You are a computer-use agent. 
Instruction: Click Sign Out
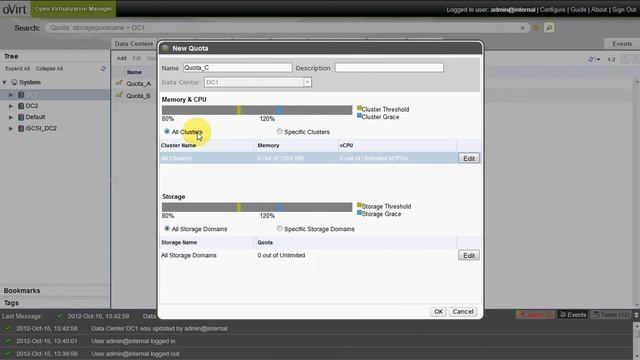(x=624, y=9)
